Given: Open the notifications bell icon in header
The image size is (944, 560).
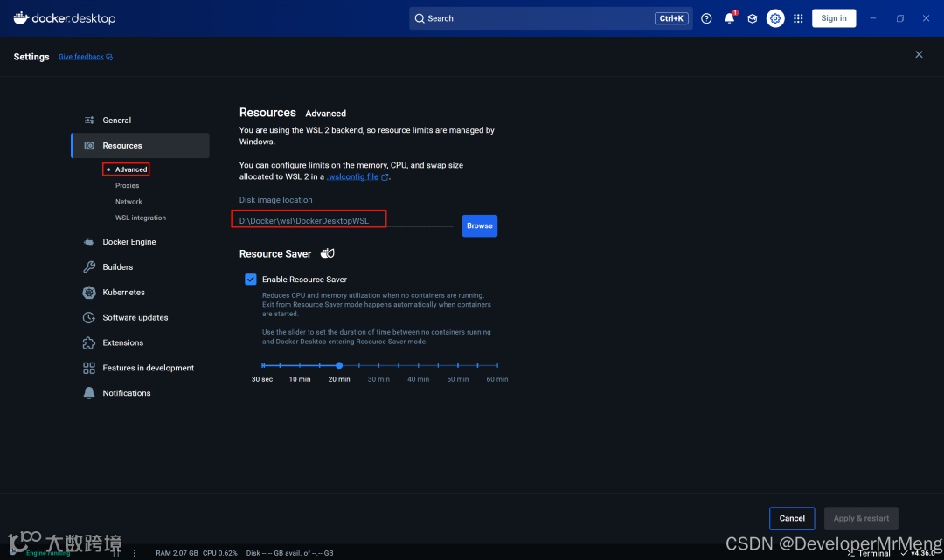Looking at the screenshot, I should coord(729,18).
